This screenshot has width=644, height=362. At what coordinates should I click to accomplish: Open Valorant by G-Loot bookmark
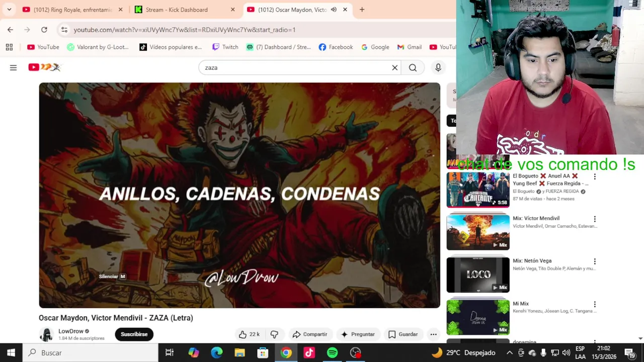(x=98, y=47)
